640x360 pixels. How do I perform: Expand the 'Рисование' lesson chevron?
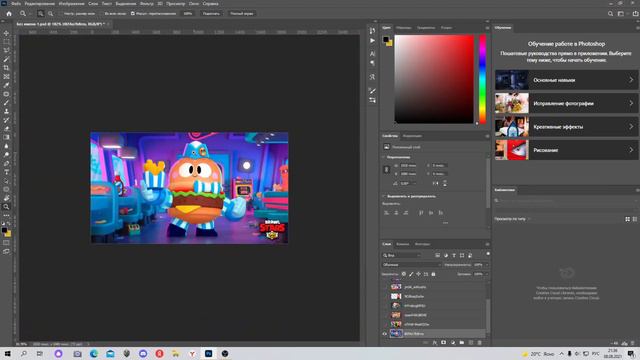[x=631, y=150]
